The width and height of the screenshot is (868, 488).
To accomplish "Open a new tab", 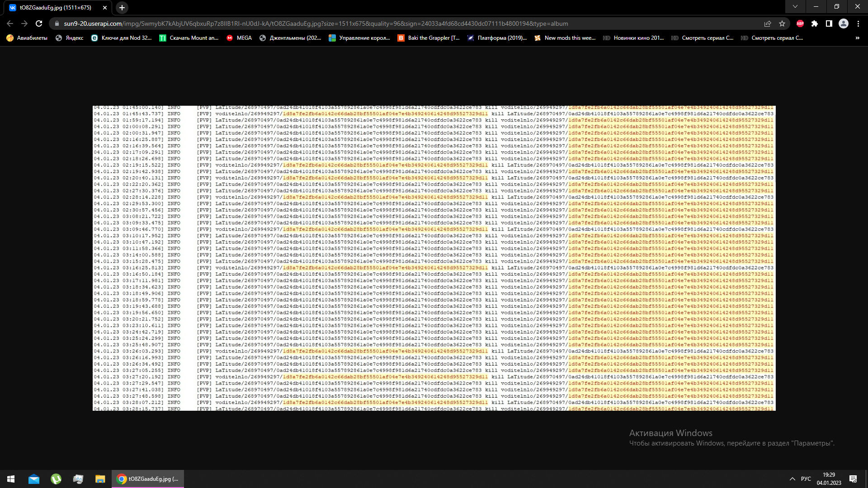I will point(122,8).
